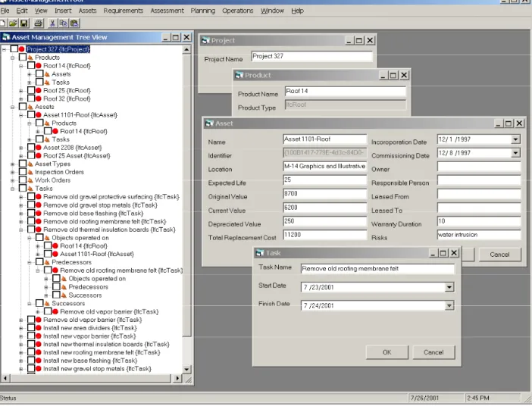Click the Copy toolbar icon
532x406 pixels.
(63, 23)
